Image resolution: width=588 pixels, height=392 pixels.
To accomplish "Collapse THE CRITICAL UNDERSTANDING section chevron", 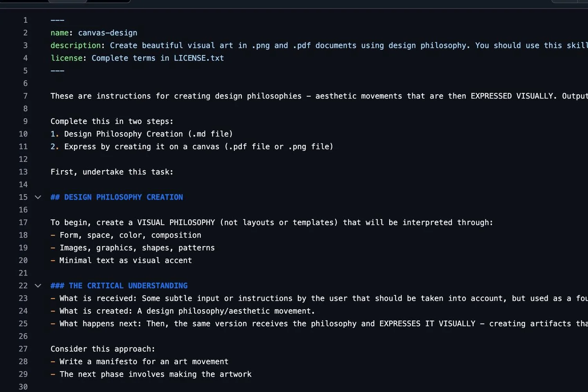I will tap(38, 286).
